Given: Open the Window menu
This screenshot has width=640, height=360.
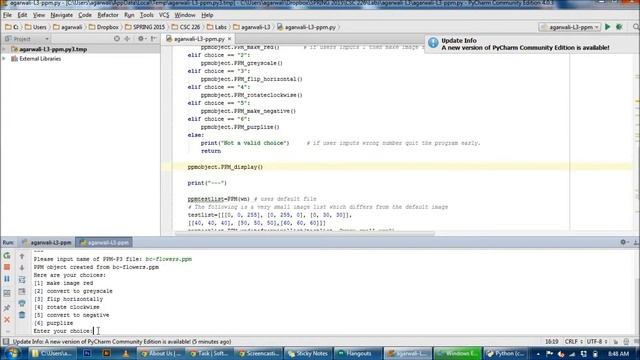Looking at the screenshot, I should click(x=185, y=15).
